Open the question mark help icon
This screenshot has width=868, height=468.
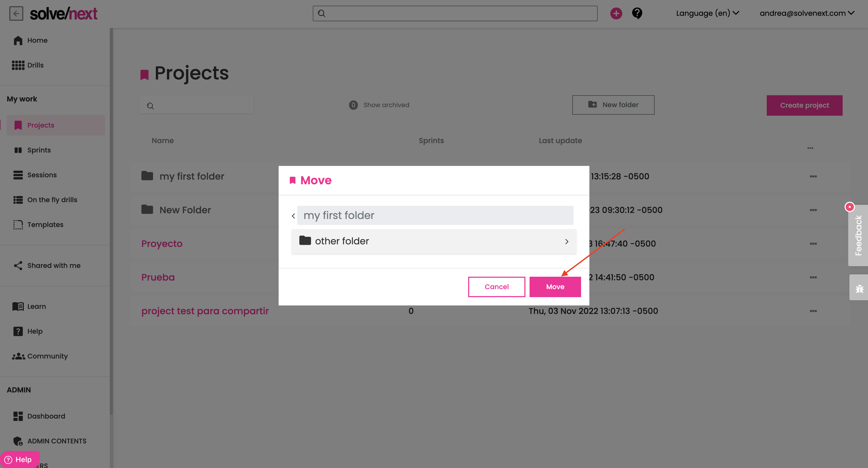click(637, 13)
